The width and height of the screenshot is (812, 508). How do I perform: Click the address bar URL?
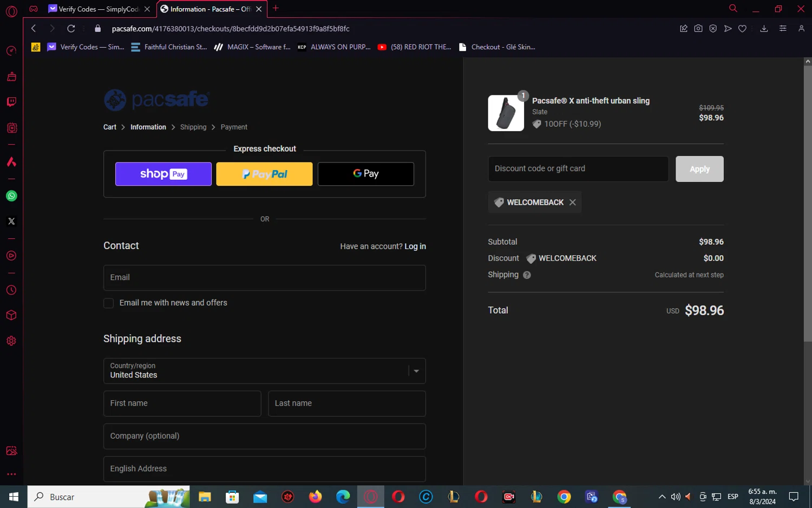(x=231, y=29)
